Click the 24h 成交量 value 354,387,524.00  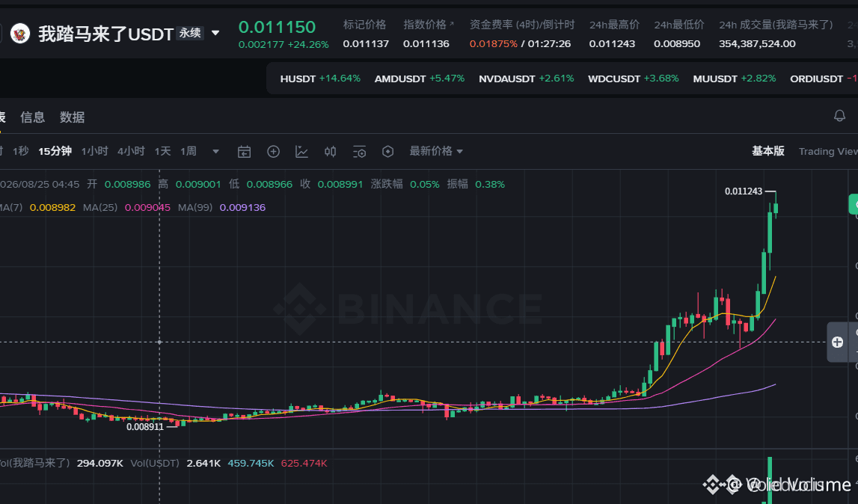[x=757, y=44]
